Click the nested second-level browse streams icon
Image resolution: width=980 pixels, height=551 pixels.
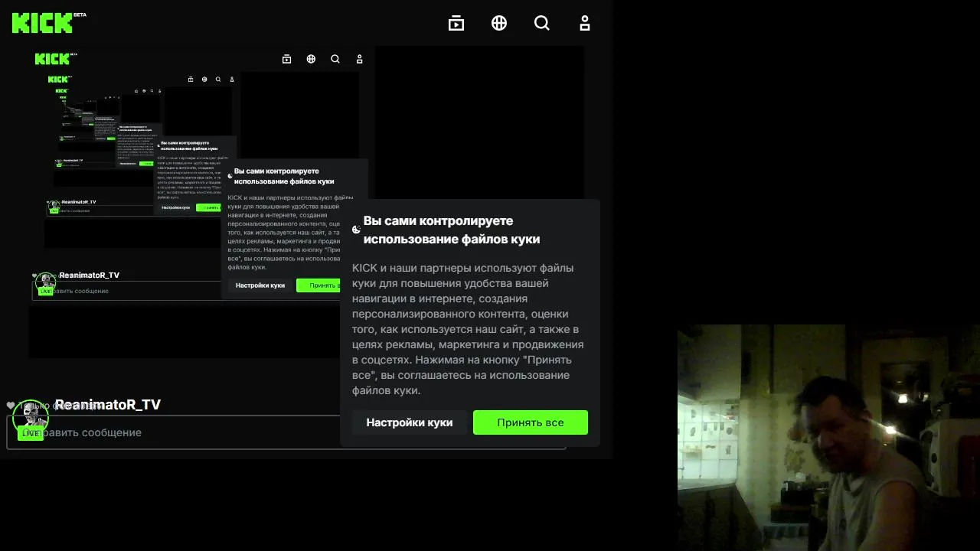[x=287, y=59]
